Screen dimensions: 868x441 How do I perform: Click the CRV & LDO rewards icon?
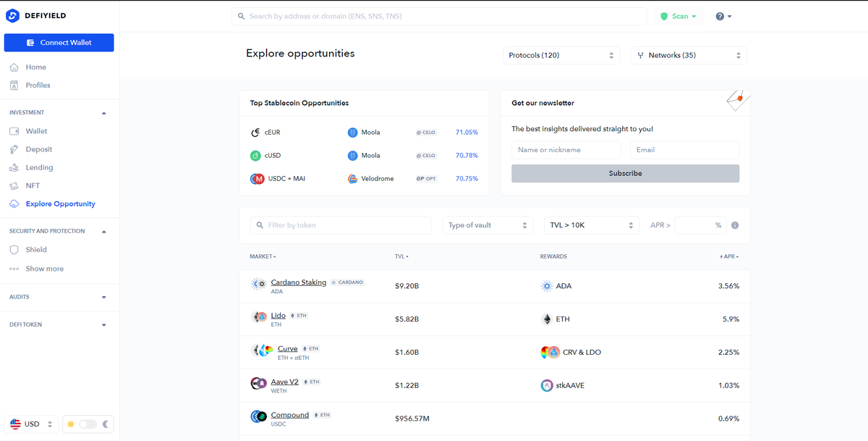point(550,353)
